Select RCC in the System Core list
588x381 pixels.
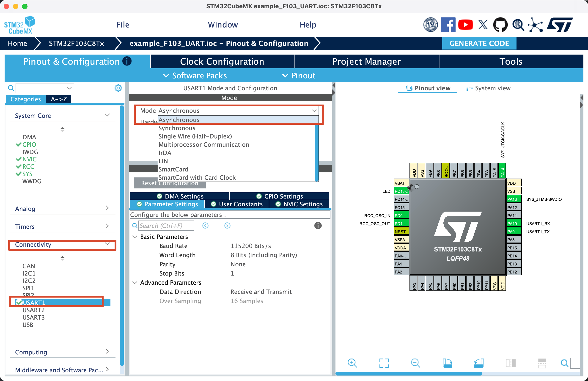pos(28,166)
